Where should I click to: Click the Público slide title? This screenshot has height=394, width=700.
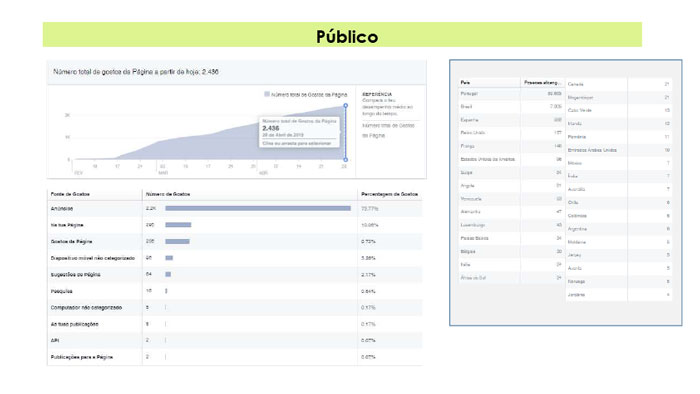pyautogui.click(x=347, y=37)
